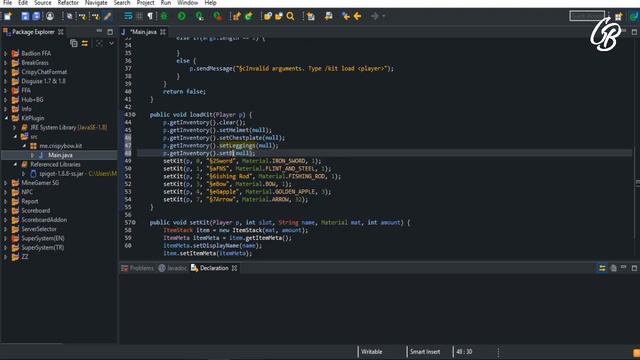Expand the Disguise 1.7 & 1.8 project
This screenshot has width=640, height=360.
[x=5, y=81]
